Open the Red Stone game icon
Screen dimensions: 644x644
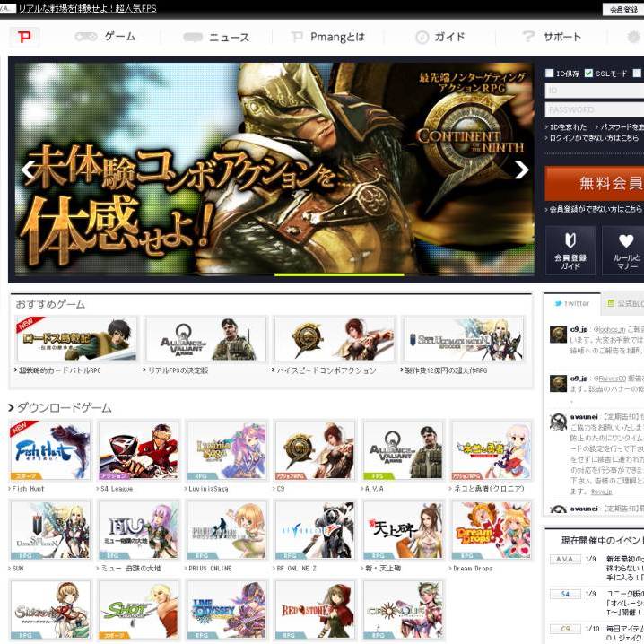tap(315, 610)
